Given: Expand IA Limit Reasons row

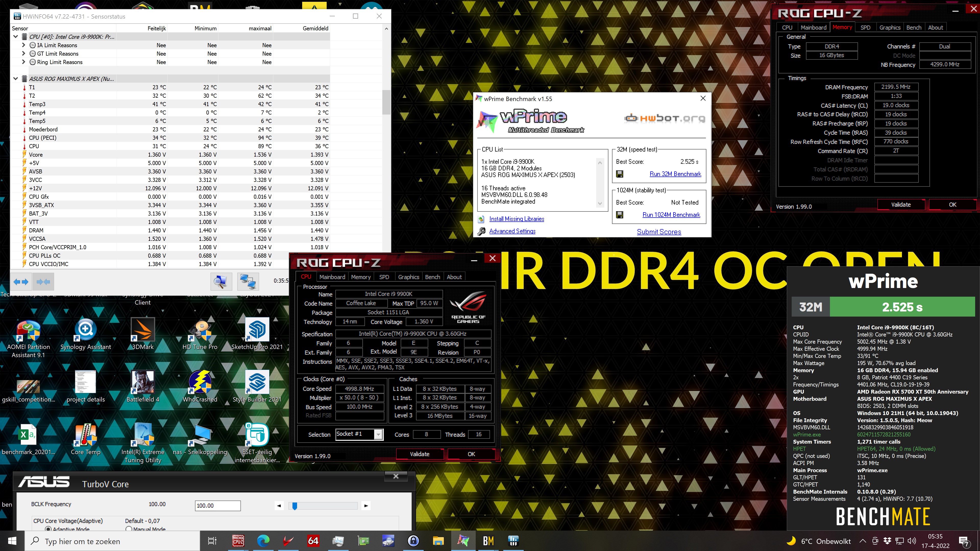Looking at the screenshot, I should (23, 45).
